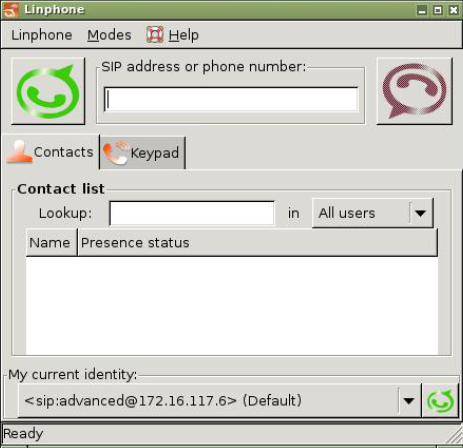Click the Ready status bar text
Screen dimensions: 463x448
click(23, 434)
